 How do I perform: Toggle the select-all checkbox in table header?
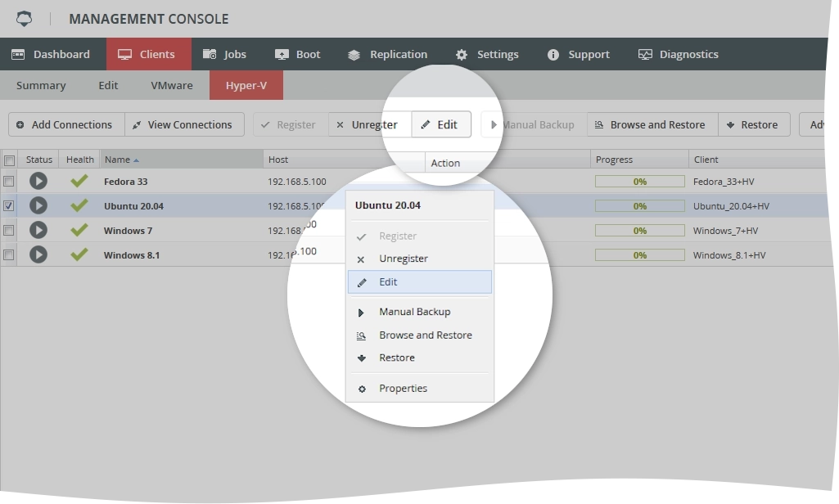9,160
